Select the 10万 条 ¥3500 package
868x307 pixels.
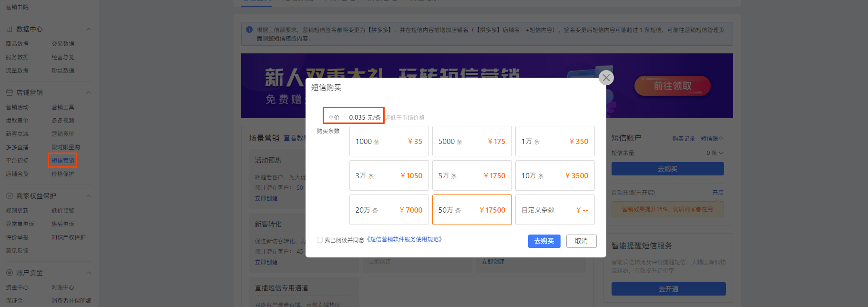554,175
